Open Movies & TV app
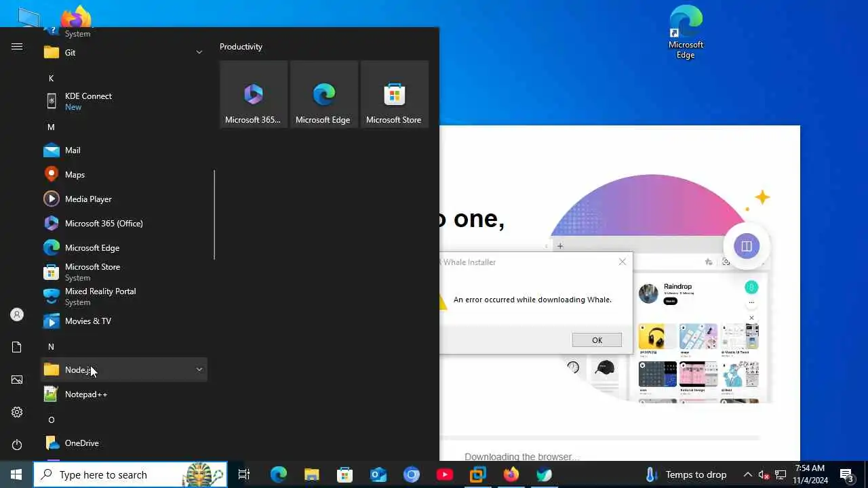 tap(124, 321)
